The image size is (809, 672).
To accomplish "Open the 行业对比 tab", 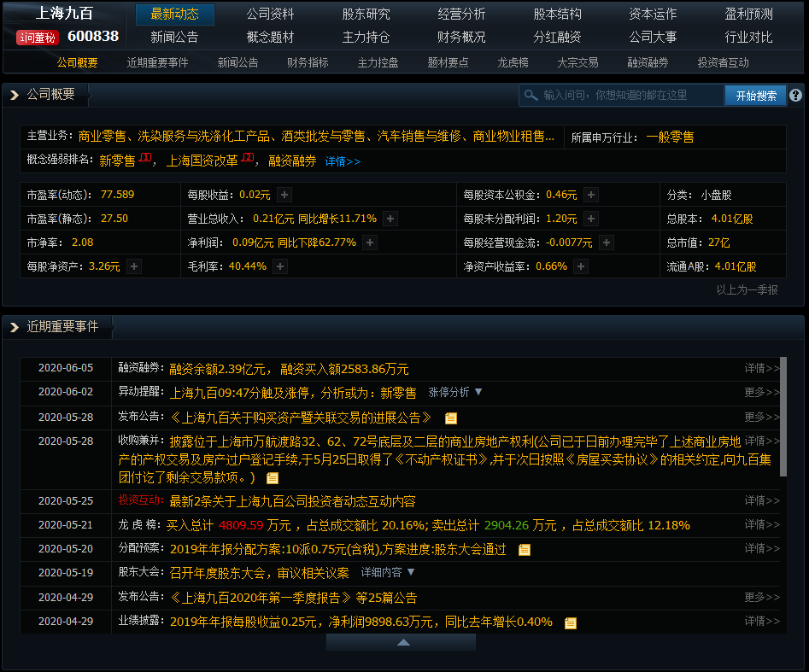I will point(748,37).
